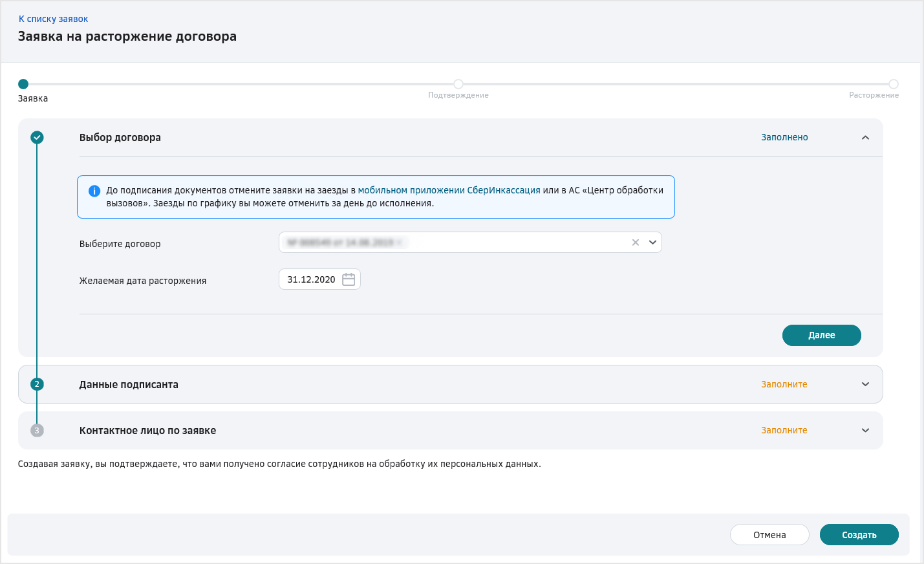924x564 pixels.
Task: Click Заполните status in Контактное лицо row
Action: pos(784,430)
